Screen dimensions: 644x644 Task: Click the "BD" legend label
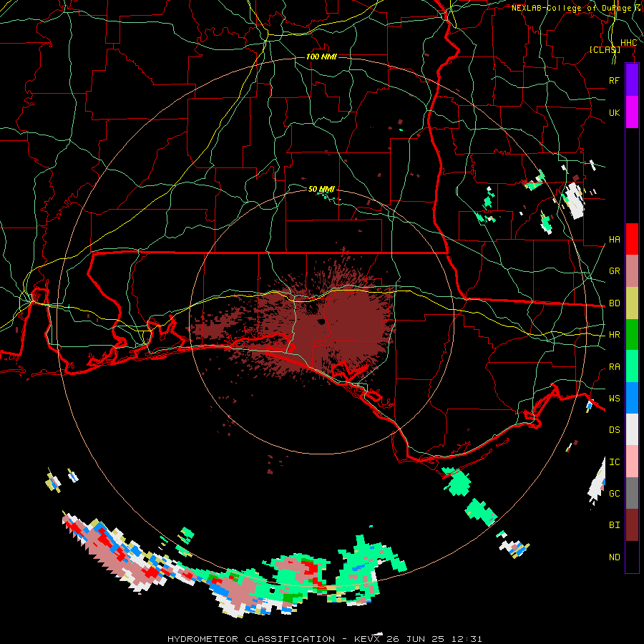(x=614, y=303)
